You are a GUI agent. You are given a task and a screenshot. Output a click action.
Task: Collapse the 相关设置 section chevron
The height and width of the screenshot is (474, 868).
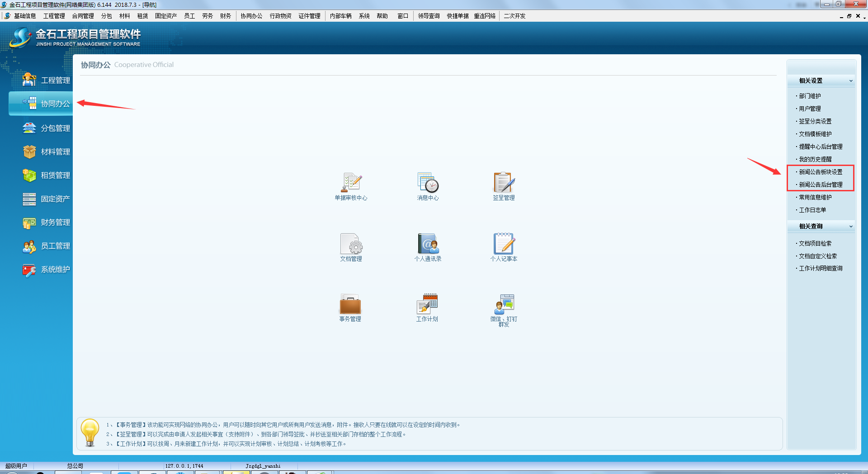[x=851, y=81]
